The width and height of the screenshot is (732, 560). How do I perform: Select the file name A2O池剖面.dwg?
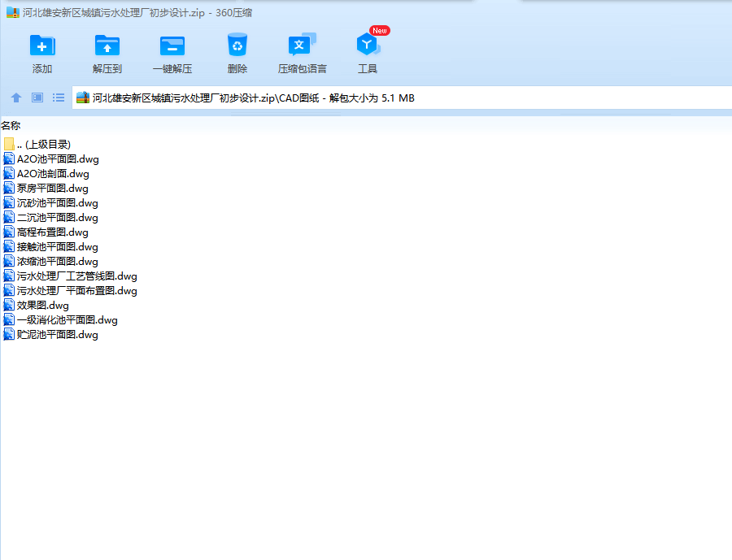[x=53, y=174]
